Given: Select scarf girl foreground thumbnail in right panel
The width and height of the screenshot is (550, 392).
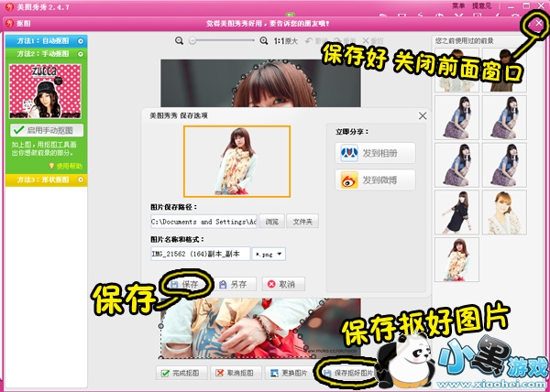Looking at the screenshot, I should (456, 259).
